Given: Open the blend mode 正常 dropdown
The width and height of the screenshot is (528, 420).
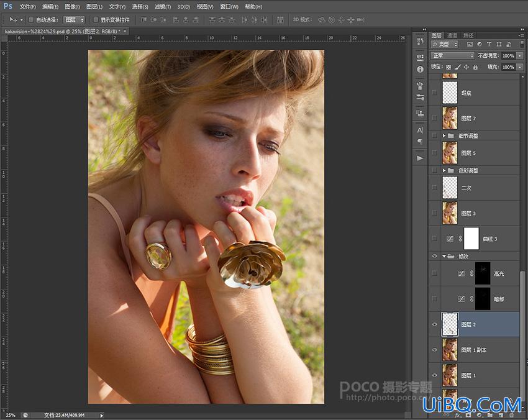Looking at the screenshot, I should tap(453, 55).
